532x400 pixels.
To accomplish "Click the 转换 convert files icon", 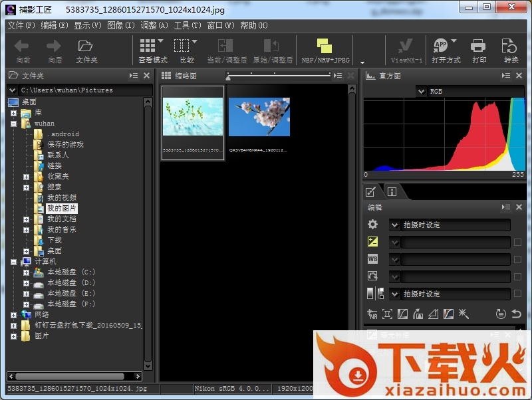I will click(x=509, y=45).
